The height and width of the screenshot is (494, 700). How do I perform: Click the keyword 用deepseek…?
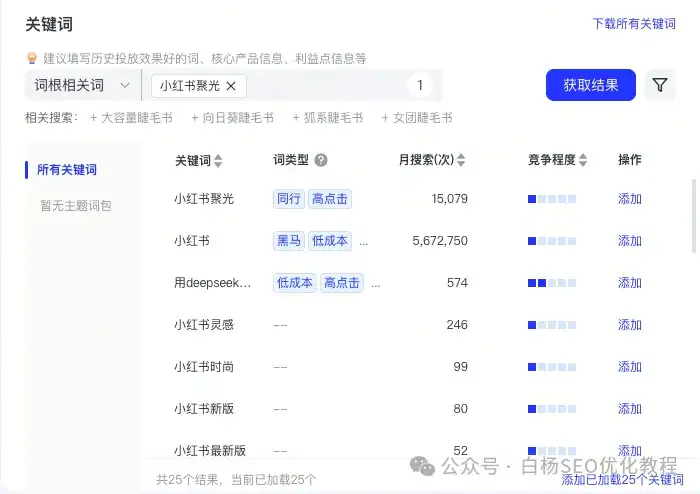(x=212, y=283)
